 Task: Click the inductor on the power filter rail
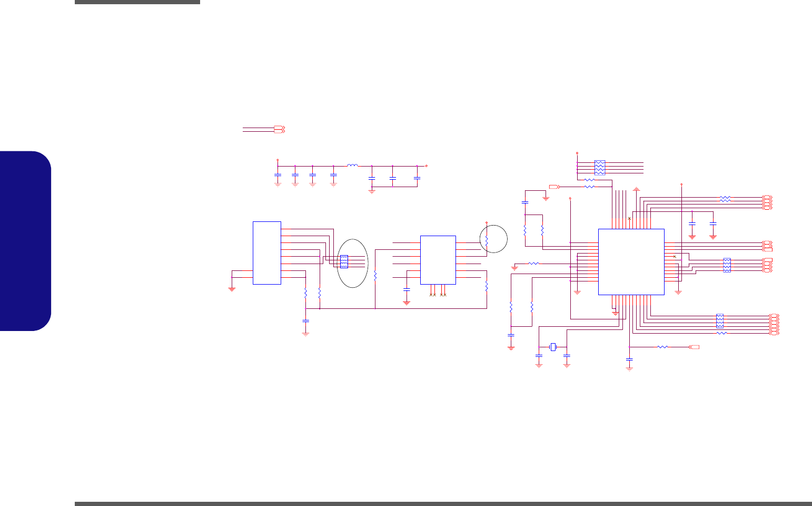point(352,166)
